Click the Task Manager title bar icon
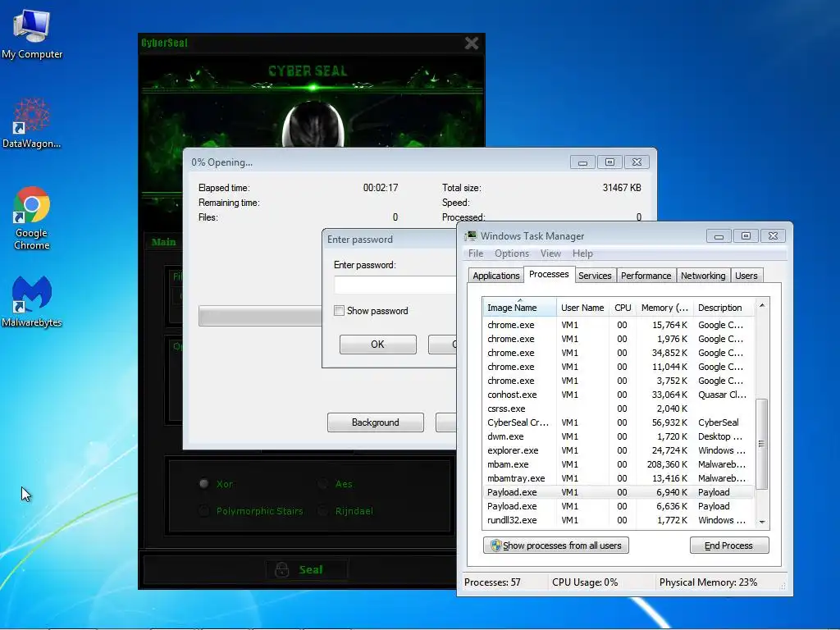Image resolution: width=840 pixels, height=630 pixels. point(471,235)
